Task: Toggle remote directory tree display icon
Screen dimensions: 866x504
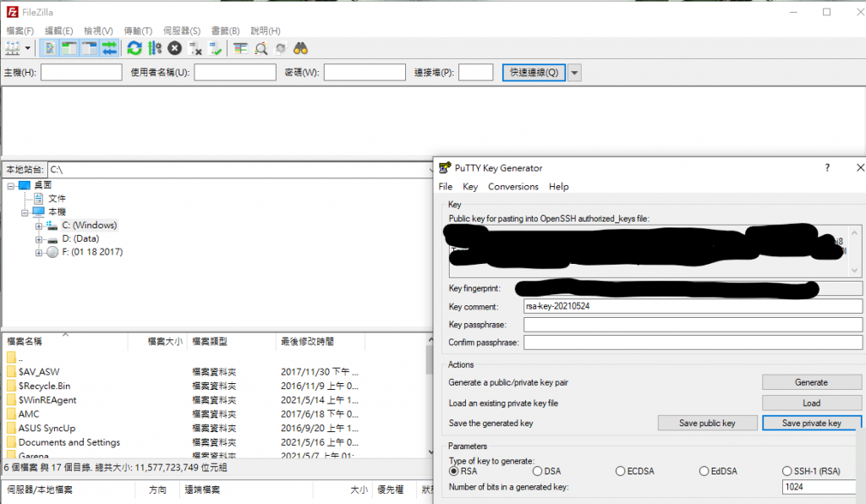Action: point(89,48)
